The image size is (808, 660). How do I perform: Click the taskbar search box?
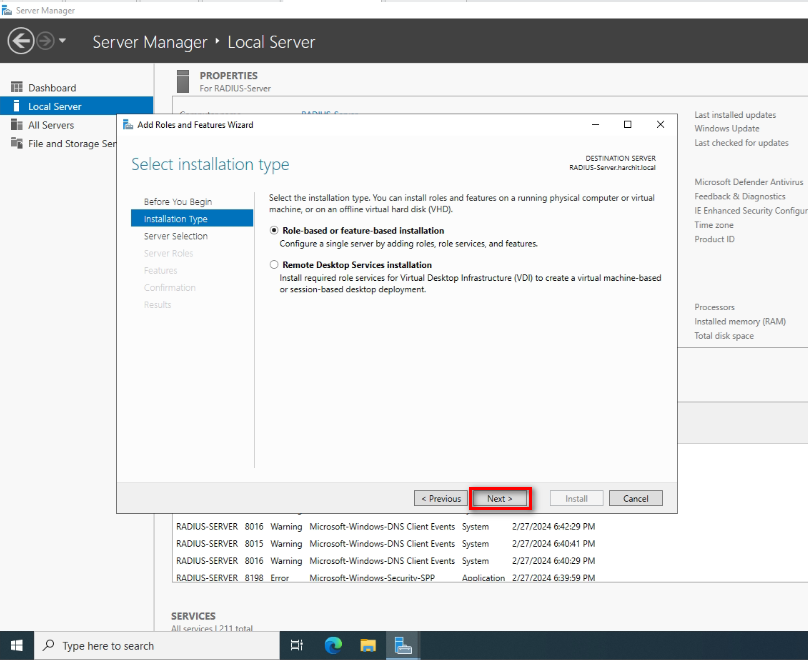(158, 646)
